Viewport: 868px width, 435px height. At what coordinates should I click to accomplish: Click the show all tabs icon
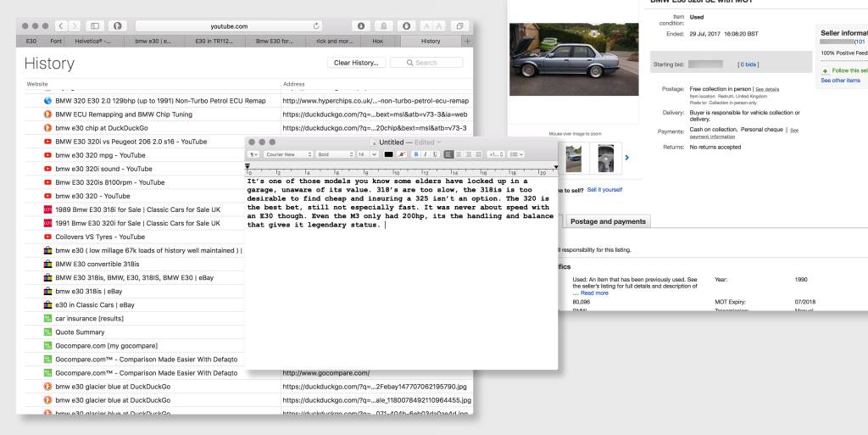(461, 26)
